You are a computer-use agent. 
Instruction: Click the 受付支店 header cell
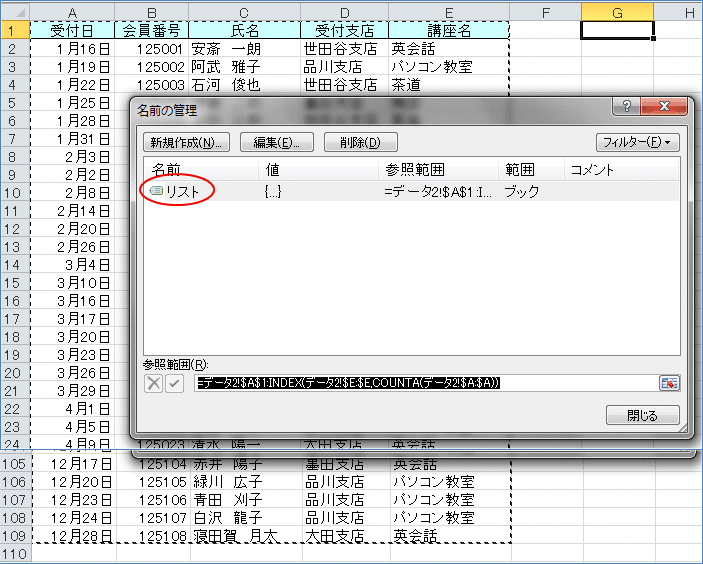(344, 30)
